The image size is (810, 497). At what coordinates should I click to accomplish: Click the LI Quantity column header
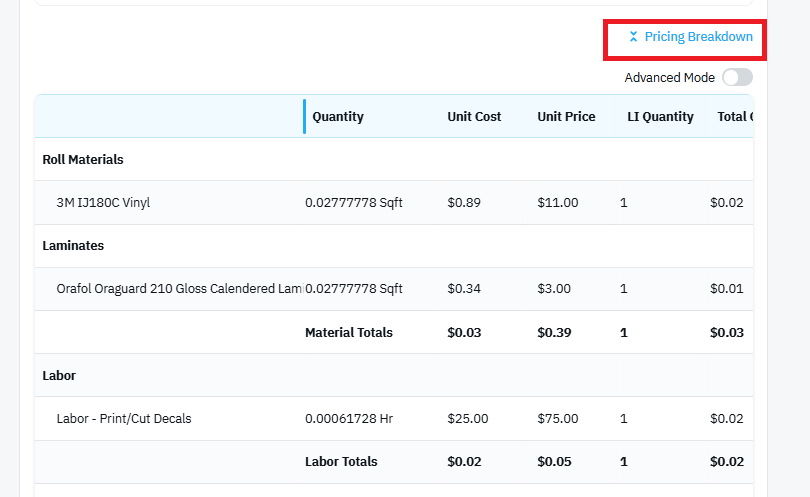pos(660,117)
